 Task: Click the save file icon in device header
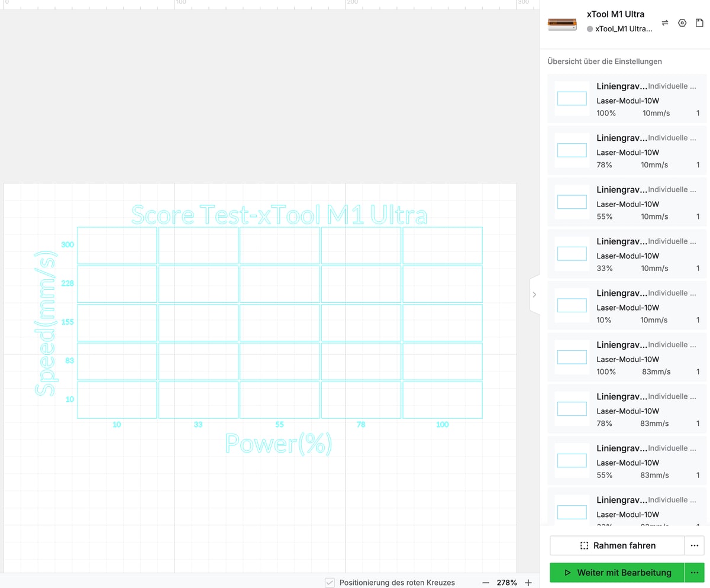coord(699,23)
